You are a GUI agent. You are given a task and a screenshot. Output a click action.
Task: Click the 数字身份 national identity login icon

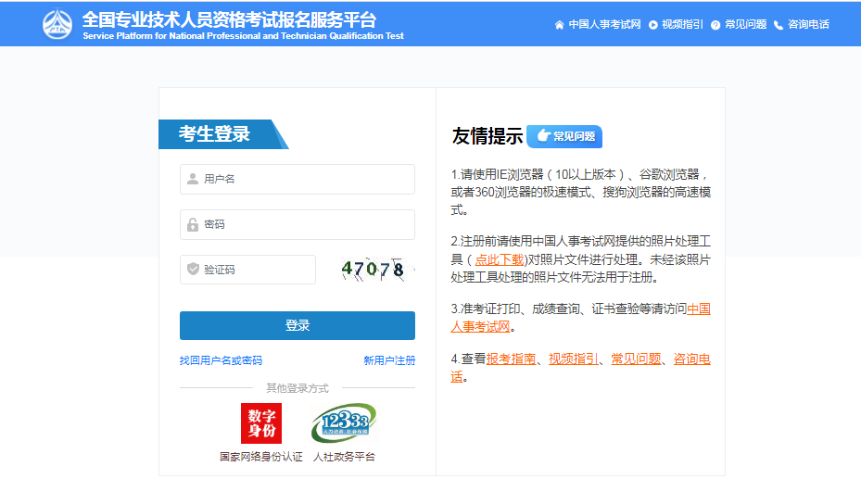pos(260,423)
